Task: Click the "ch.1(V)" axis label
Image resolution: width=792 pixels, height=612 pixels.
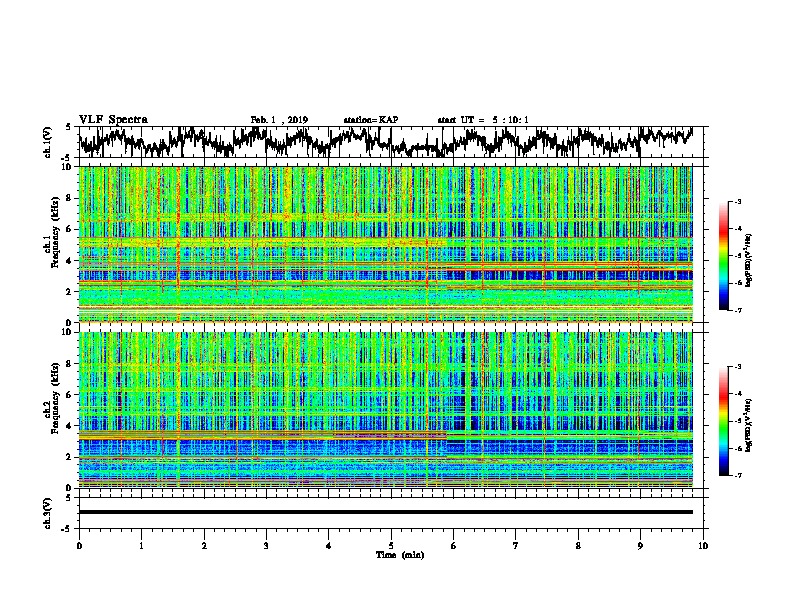Action: click(x=48, y=142)
